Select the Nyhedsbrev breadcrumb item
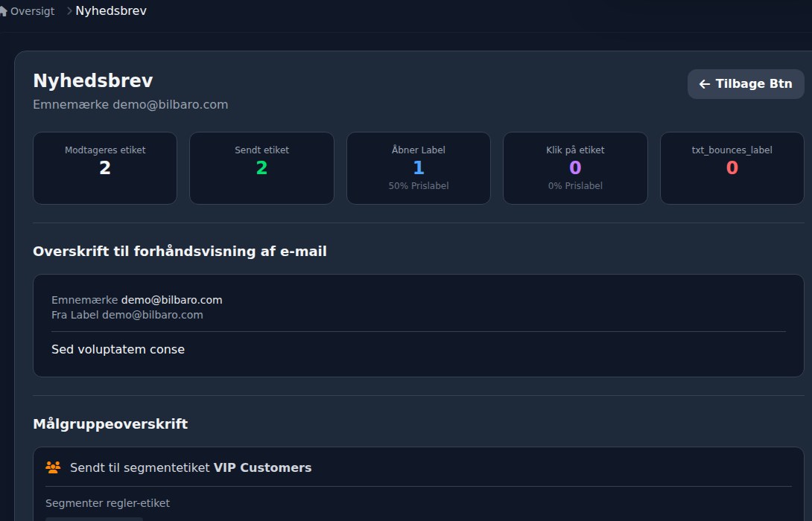This screenshot has height=521, width=812. [x=111, y=11]
